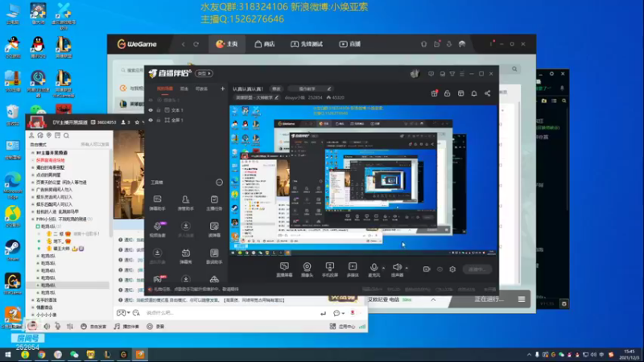Open the 读弹幕 tool
Screen dimensions: 644x362
coord(214,229)
